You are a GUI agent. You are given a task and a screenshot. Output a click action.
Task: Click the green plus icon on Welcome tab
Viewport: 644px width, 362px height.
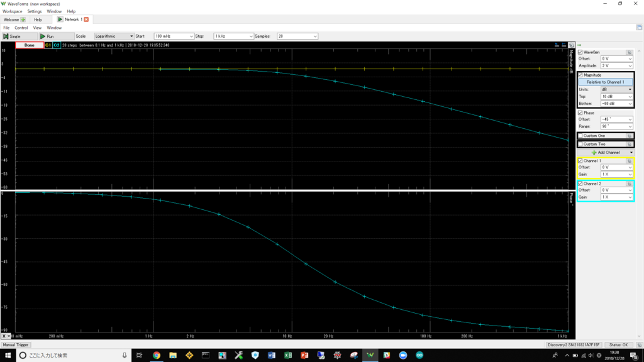[23, 19]
